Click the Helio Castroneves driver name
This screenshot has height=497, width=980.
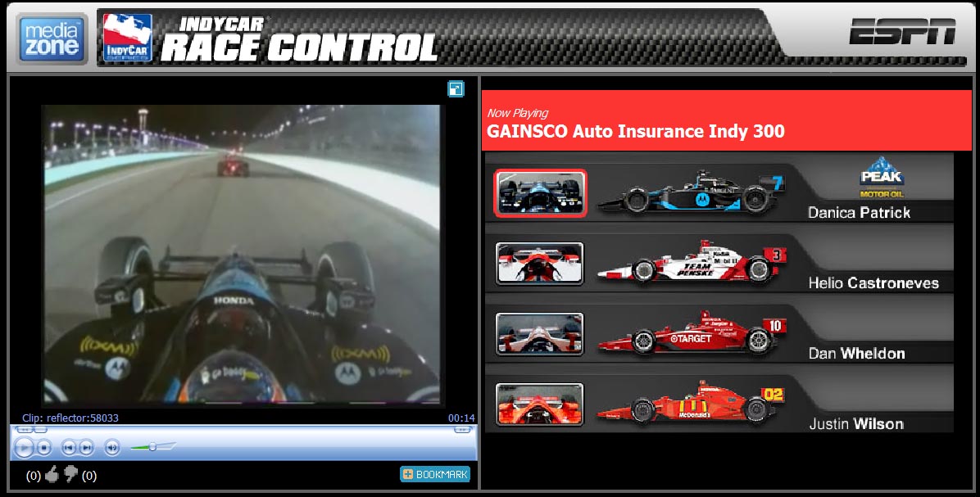pos(873,283)
